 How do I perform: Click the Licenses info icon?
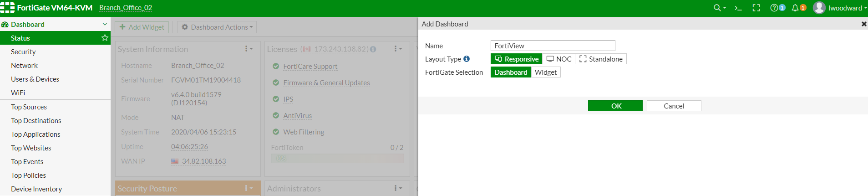[x=373, y=49]
